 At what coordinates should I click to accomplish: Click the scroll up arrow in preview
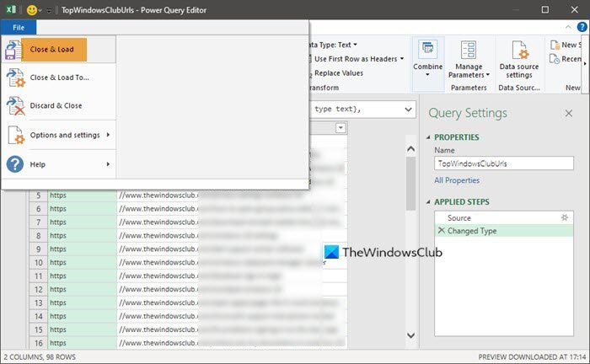411,149
